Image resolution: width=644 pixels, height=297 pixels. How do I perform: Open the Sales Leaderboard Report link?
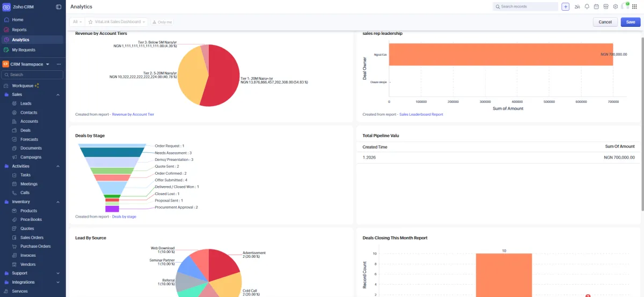click(x=421, y=114)
